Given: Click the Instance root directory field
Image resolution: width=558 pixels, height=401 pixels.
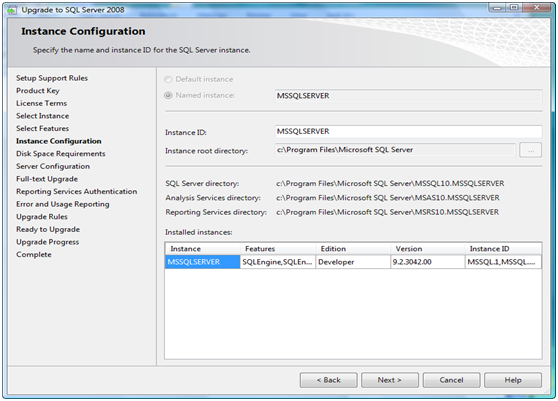Looking at the screenshot, I should point(395,150).
